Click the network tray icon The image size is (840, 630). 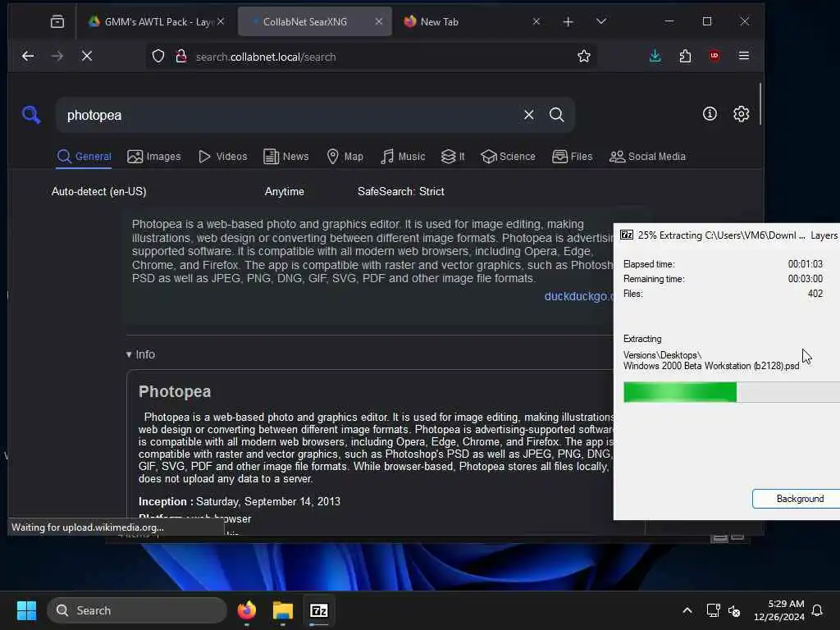pos(713,610)
